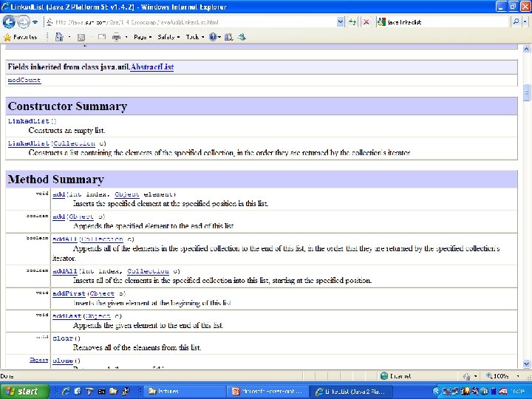Image resolution: width=532 pixels, height=399 pixels.
Task: Open the add(int index, Object element) method link
Action: click(x=58, y=194)
